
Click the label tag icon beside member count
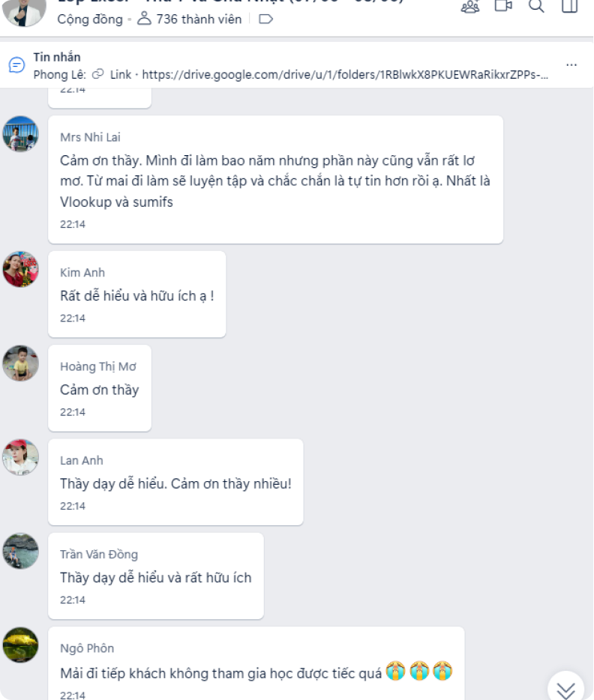[265, 19]
